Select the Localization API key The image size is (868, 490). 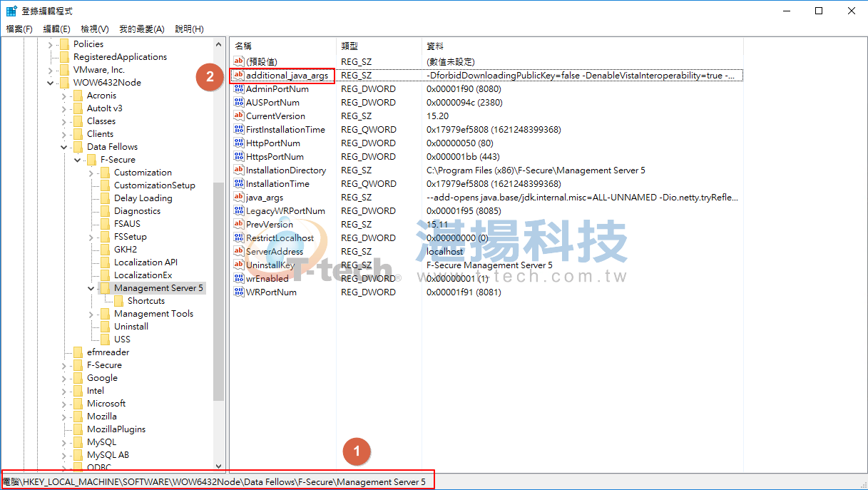click(x=145, y=262)
